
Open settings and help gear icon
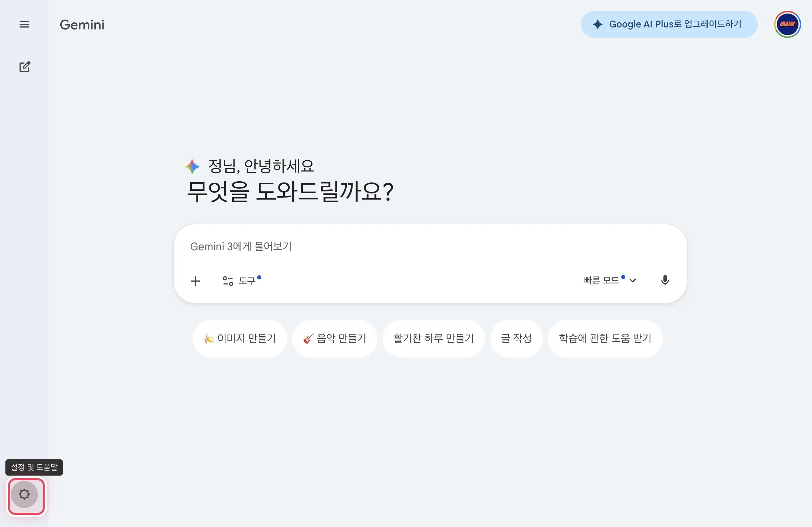pos(25,494)
